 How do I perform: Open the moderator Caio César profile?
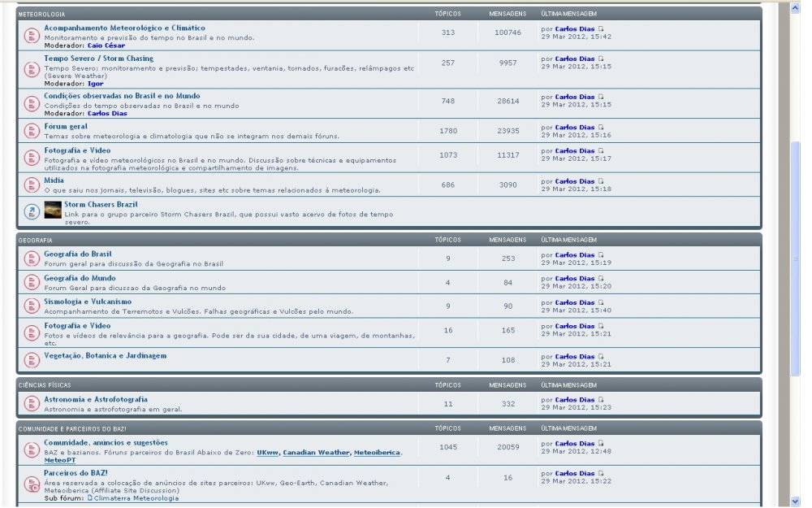[106, 46]
